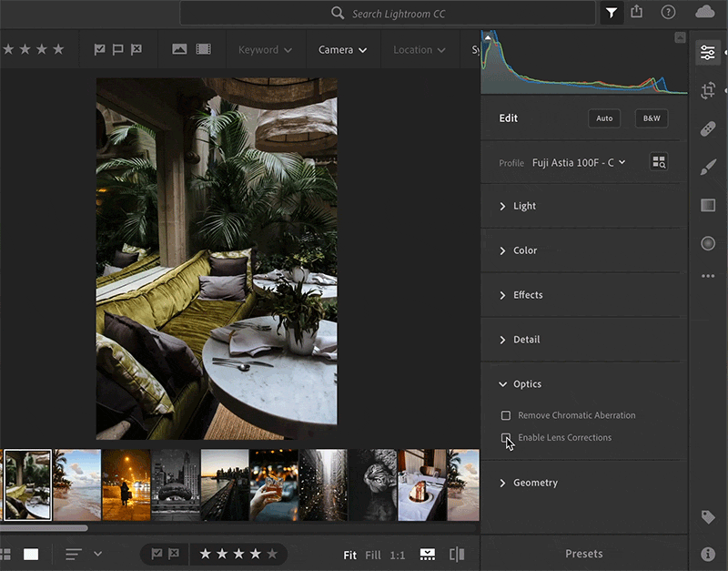Image resolution: width=728 pixels, height=571 pixels.
Task: Open the Keyword filter menu
Action: pos(265,50)
